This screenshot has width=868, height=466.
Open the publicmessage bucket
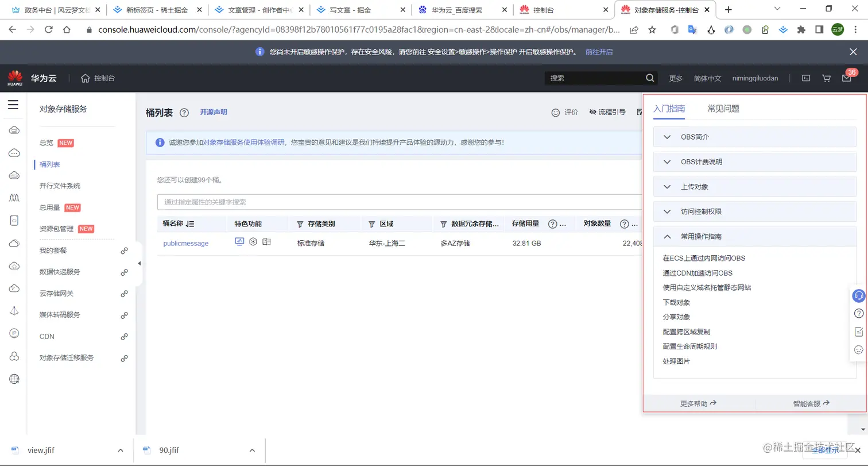(x=186, y=243)
